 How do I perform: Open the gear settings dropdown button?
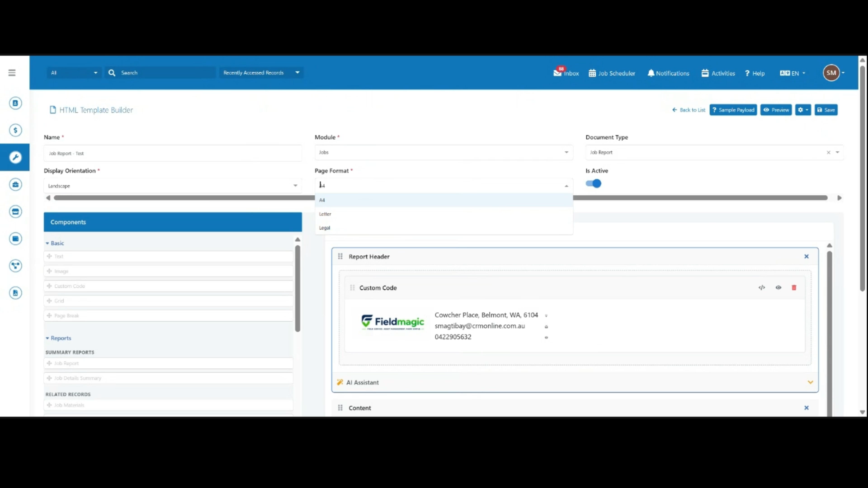pos(803,110)
